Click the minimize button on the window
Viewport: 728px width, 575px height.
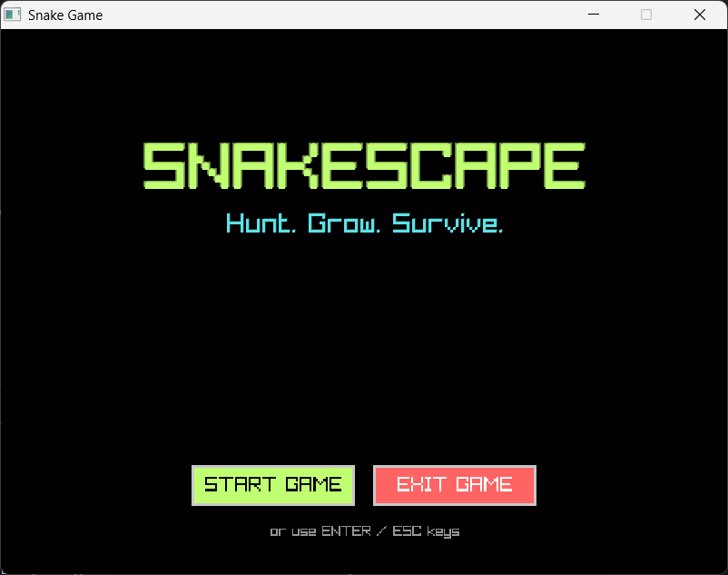coord(593,15)
